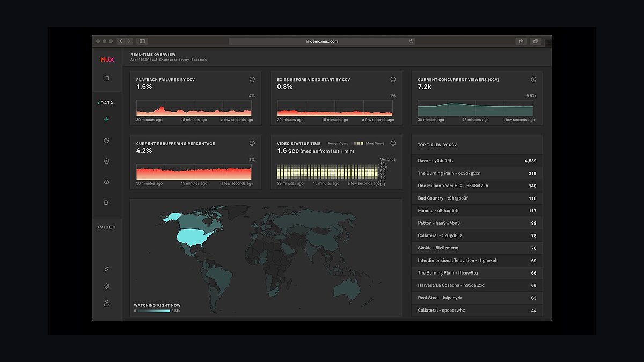Select the real-time pulse icon in the sidebar
This screenshot has height=362, width=644.
(106, 120)
